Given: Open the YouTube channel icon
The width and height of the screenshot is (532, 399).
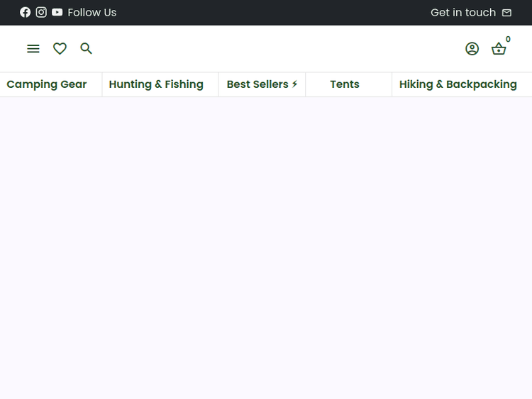Looking at the screenshot, I should pos(57,12).
